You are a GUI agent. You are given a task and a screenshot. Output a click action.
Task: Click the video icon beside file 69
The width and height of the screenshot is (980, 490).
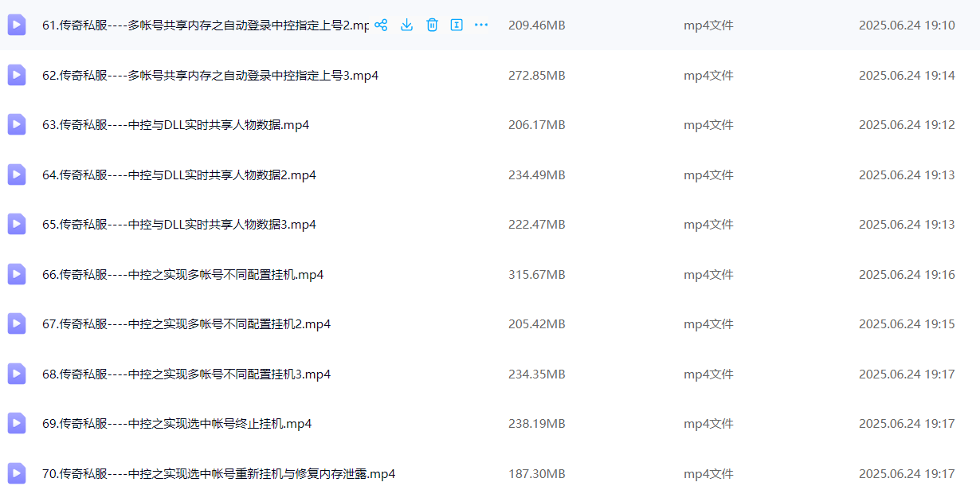(x=17, y=423)
